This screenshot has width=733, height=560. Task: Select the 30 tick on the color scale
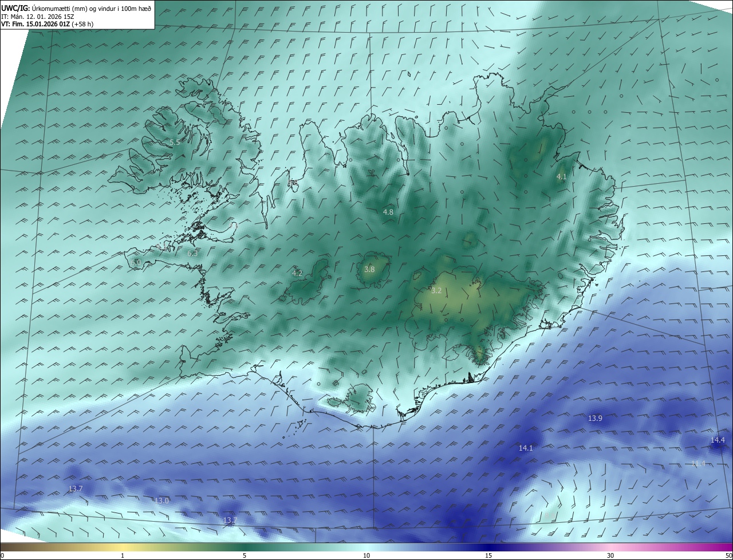pos(610,555)
